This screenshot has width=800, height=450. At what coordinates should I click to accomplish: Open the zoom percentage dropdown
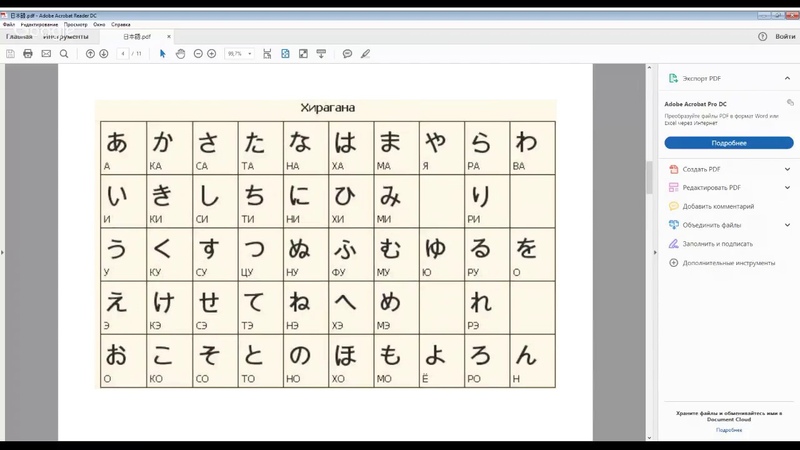[x=249, y=54]
